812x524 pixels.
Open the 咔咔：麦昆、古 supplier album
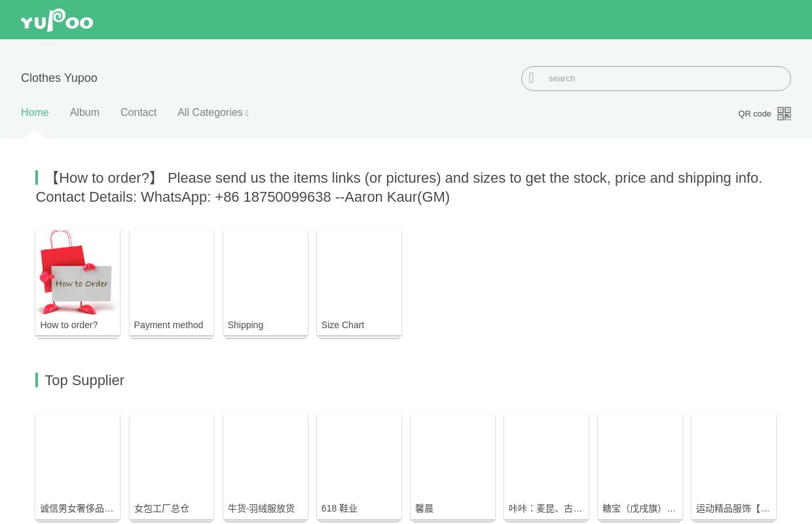click(546, 466)
